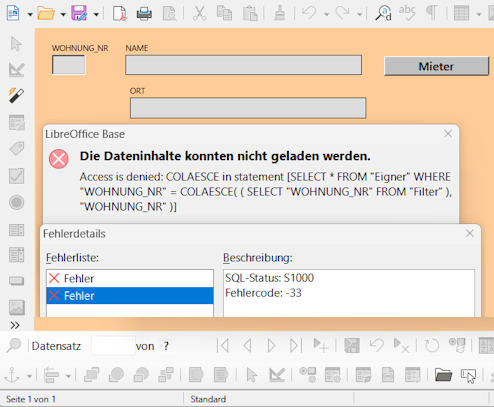Click the Undo arrow icon
The image size is (494, 407).
pyautogui.click(x=309, y=13)
